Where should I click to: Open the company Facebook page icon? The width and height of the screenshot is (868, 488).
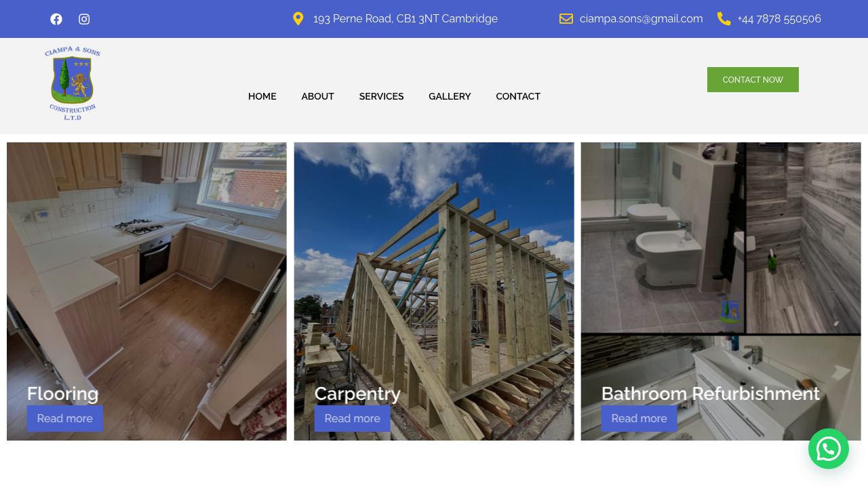(55, 18)
